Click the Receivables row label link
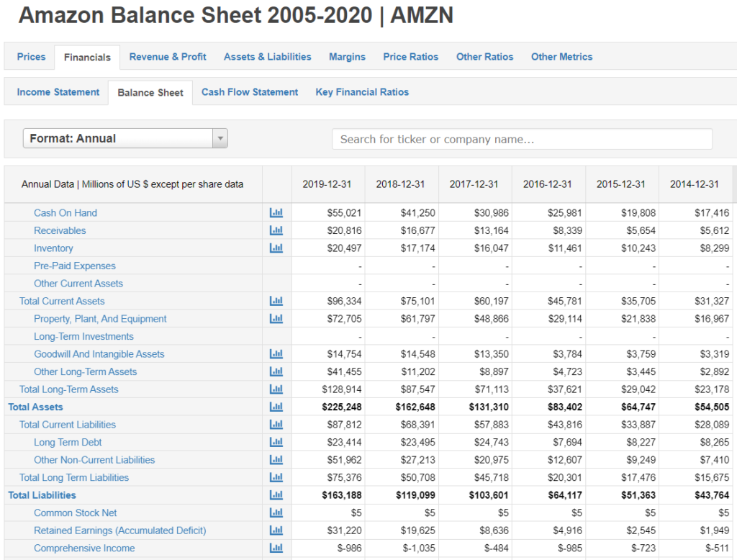The image size is (737, 560). (60, 230)
